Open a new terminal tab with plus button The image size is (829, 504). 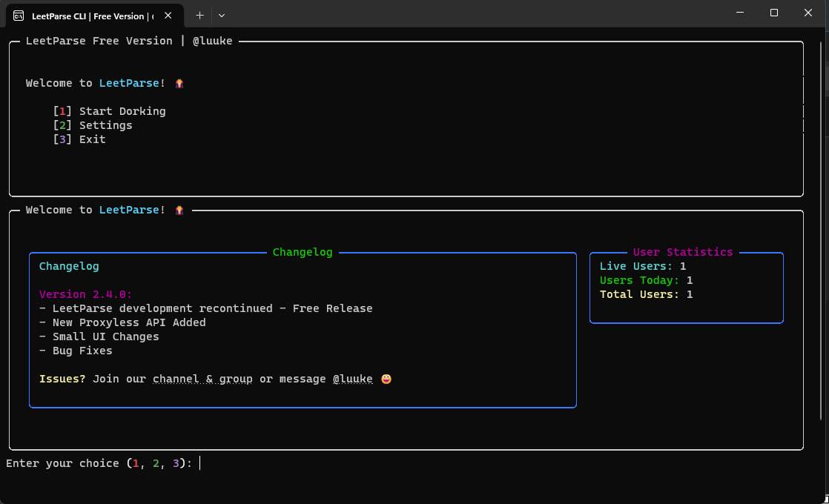coord(199,15)
